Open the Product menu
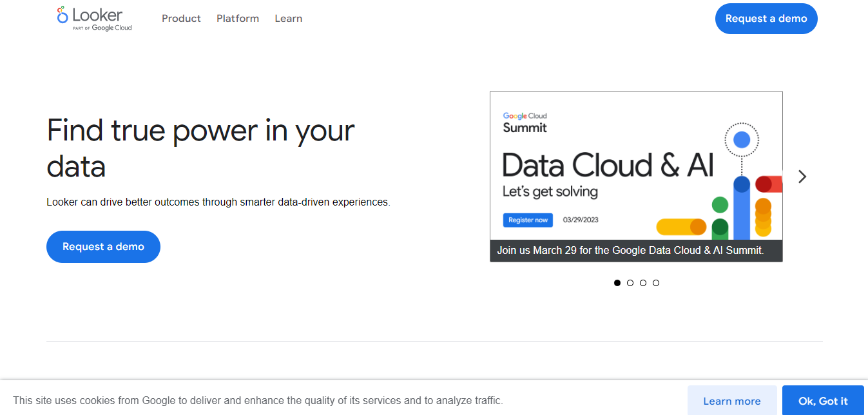Screen dimensions: 868x415 click(x=181, y=19)
